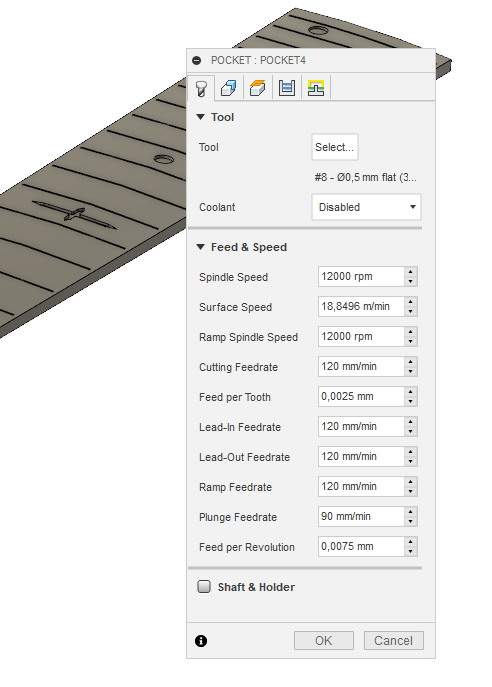Open the Coolant dropdown
Viewport: 492px width, 687px height.
pyautogui.click(x=366, y=207)
